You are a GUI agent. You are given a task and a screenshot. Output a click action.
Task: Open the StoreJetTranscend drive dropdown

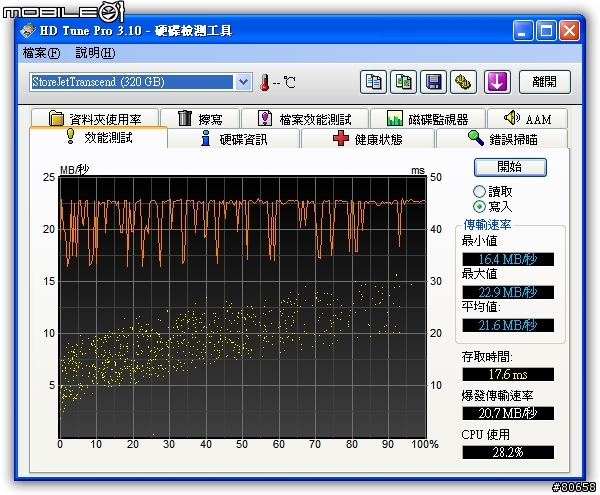point(243,82)
